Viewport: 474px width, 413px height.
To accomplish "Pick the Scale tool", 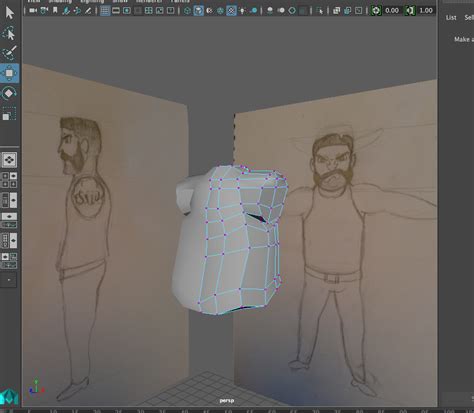I will point(9,113).
